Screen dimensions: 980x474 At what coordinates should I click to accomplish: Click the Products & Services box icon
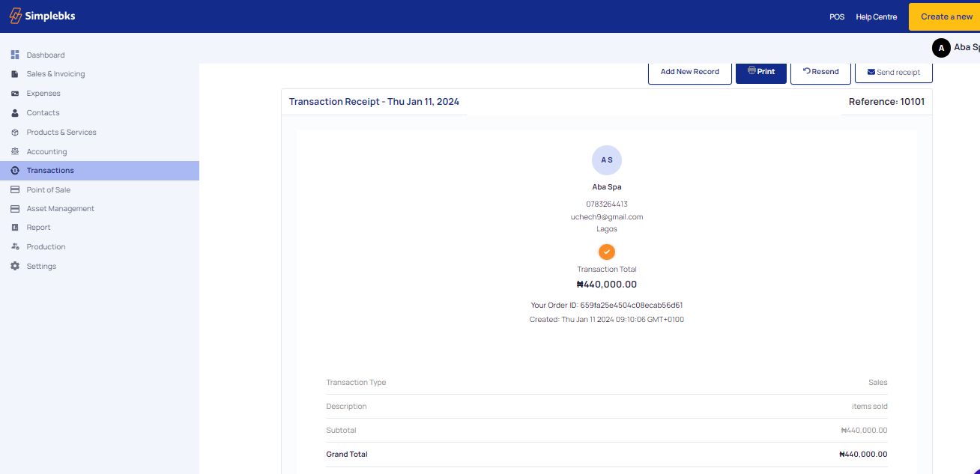click(15, 133)
